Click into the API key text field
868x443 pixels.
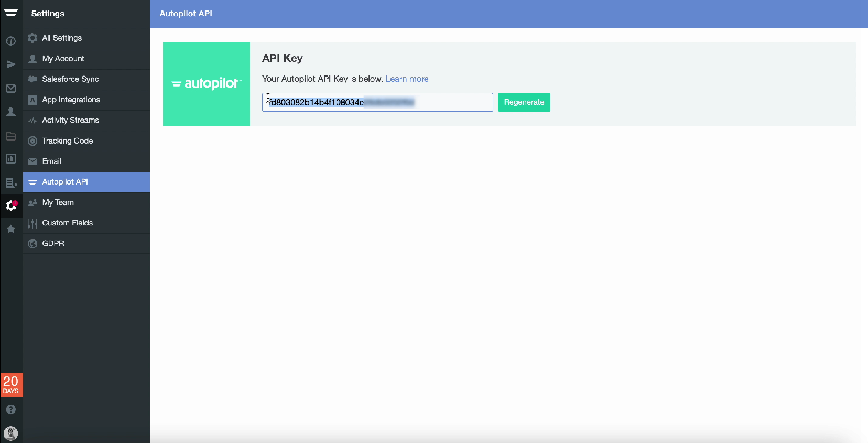[377, 102]
